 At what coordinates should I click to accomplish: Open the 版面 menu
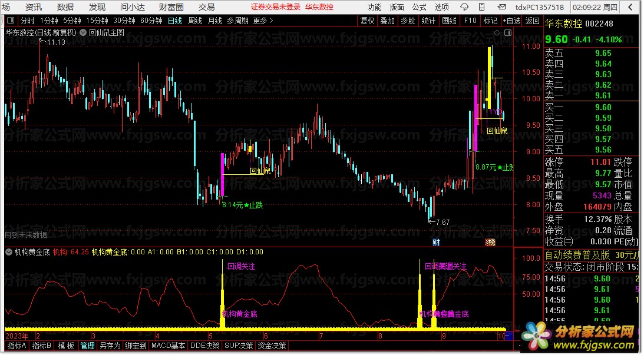tap(397, 7)
